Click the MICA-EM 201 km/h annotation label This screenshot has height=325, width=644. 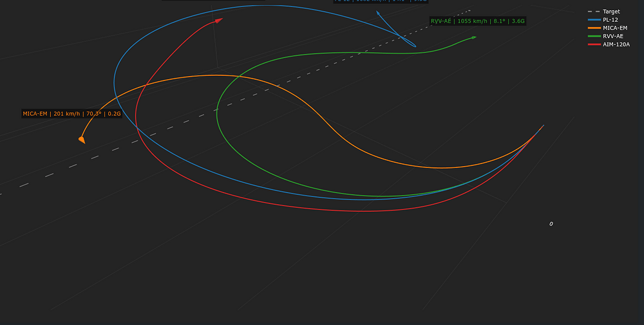(72, 114)
